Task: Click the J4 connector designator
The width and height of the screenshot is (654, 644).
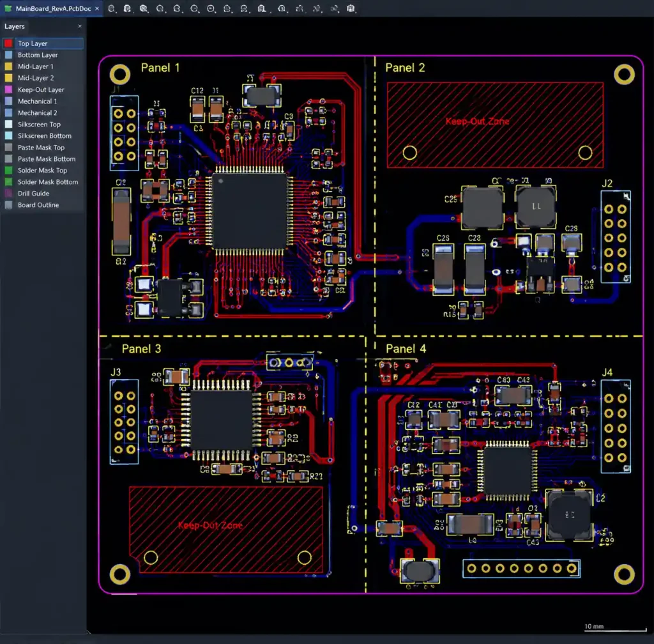Action: pyautogui.click(x=607, y=372)
